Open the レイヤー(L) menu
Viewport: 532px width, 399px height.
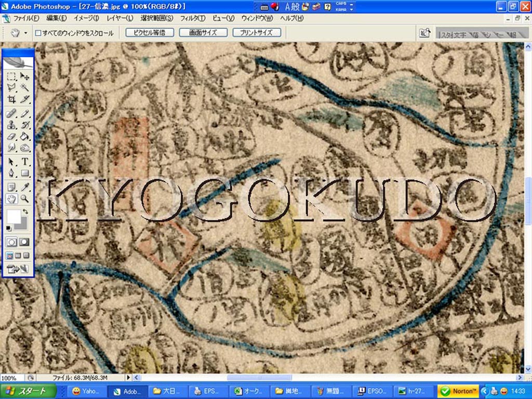click(120, 18)
